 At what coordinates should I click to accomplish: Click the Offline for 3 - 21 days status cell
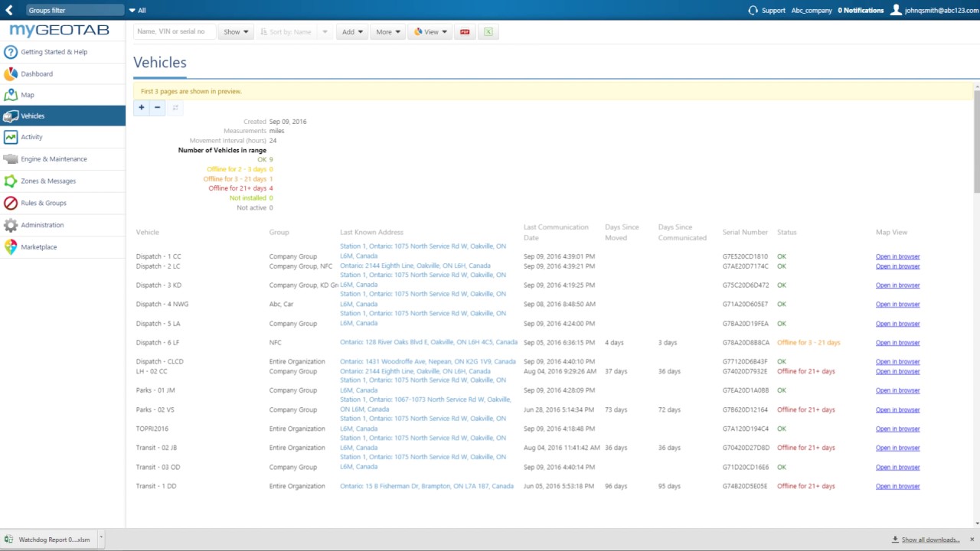click(808, 343)
